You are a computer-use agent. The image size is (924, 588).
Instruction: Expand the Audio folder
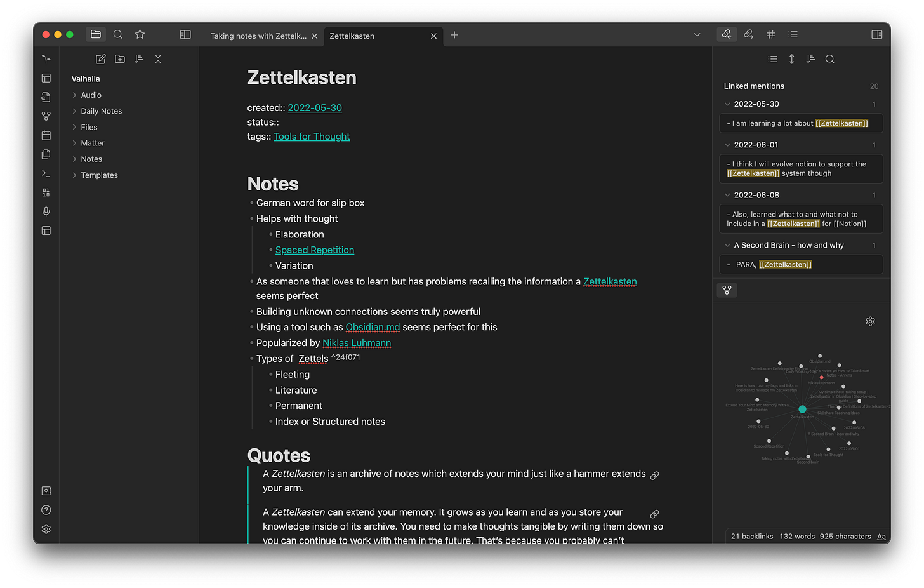(74, 95)
